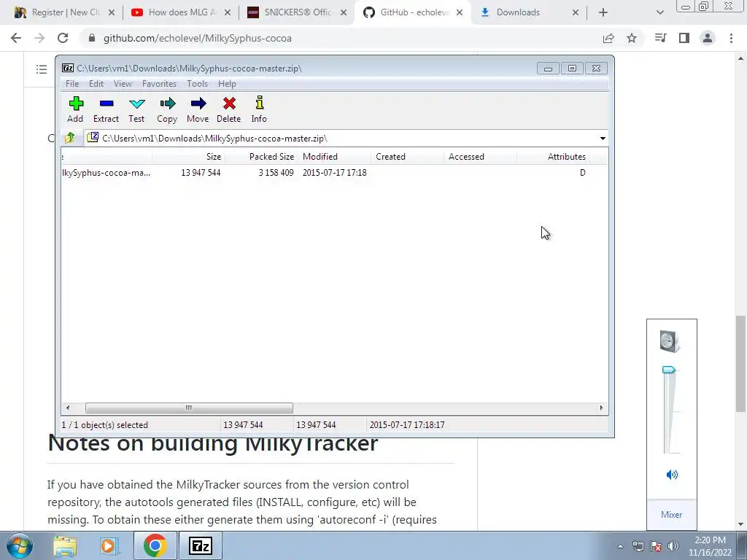The height and width of the screenshot is (560, 747).
Task: Open the Tools menu
Action: [197, 84]
